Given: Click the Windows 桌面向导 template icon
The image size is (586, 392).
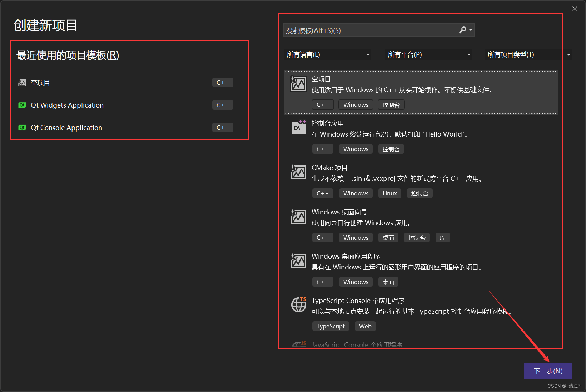Looking at the screenshot, I should click(298, 217).
